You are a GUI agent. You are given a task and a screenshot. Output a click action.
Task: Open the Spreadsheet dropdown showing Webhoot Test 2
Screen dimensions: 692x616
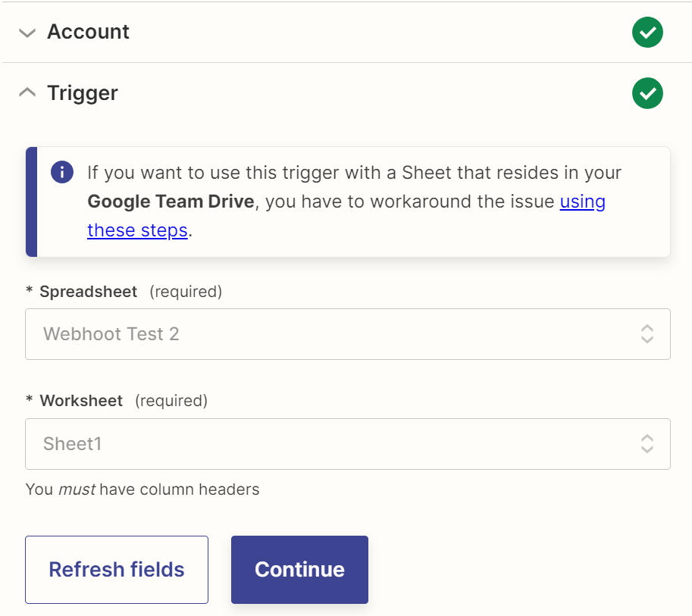(333, 334)
